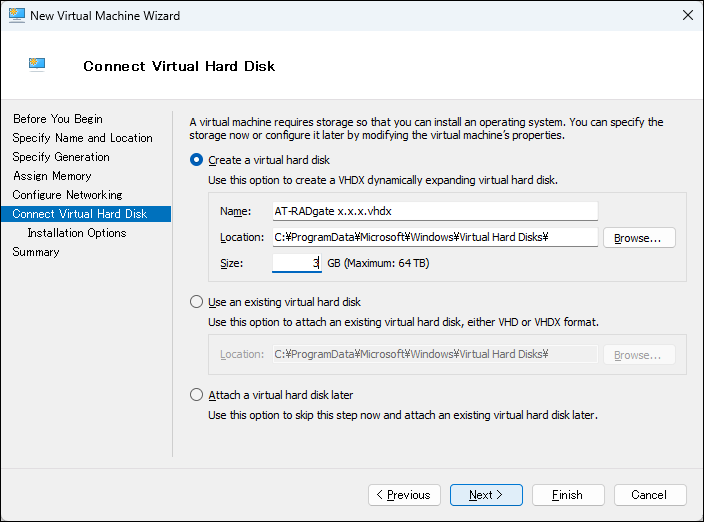
Task: Click the wizard icon in title bar
Action: point(14,15)
